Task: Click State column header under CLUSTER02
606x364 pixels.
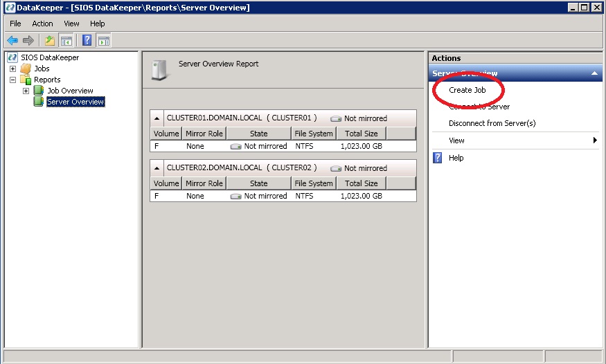Action: [x=258, y=183]
